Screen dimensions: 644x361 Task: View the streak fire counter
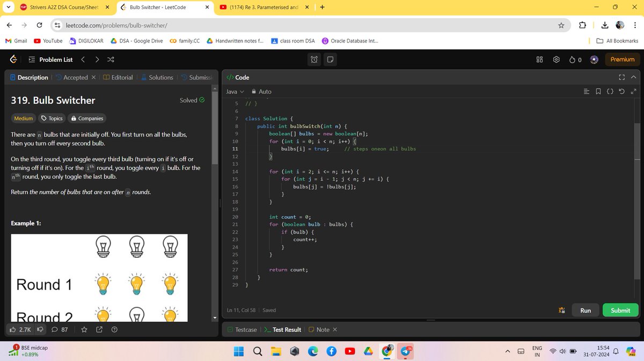pyautogui.click(x=575, y=60)
